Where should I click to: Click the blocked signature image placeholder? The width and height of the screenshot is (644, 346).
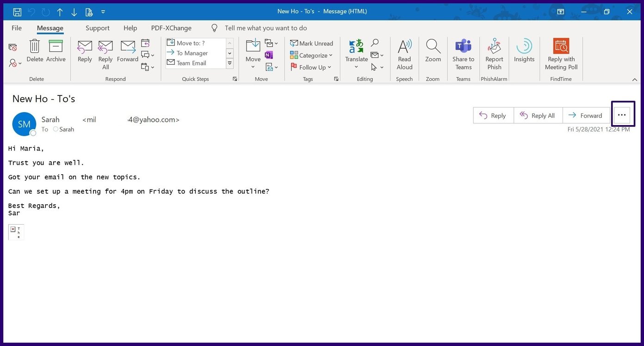[x=16, y=232]
